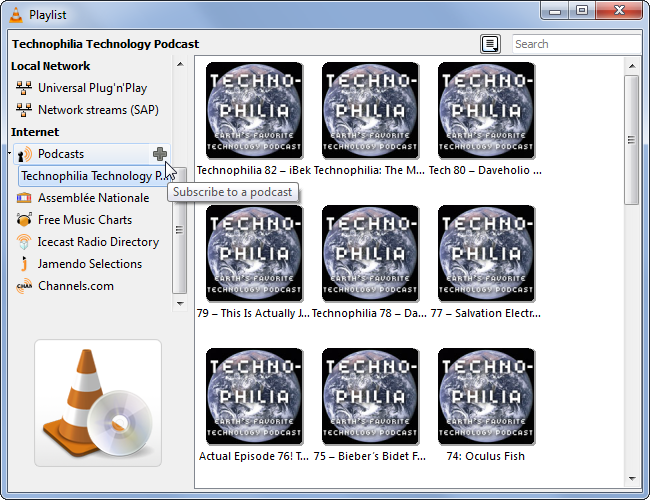Toggle the playlist view mode icon
Image resolution: width=650 pixels, height=500 pixels.
click(490, 44)
